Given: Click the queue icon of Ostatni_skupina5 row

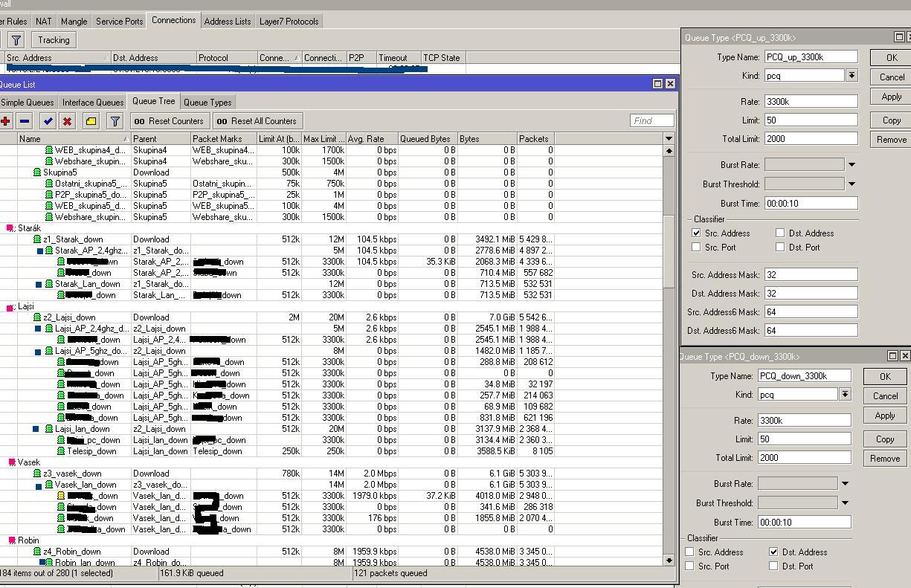Looking at the screenshot, I should [49, 184].
